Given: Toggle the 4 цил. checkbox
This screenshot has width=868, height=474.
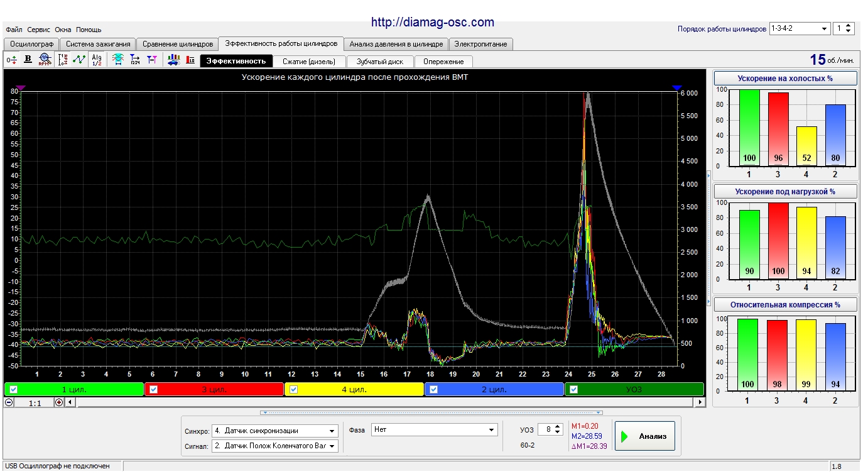Looking at the screenshot, I should click(x=294, y=389).
